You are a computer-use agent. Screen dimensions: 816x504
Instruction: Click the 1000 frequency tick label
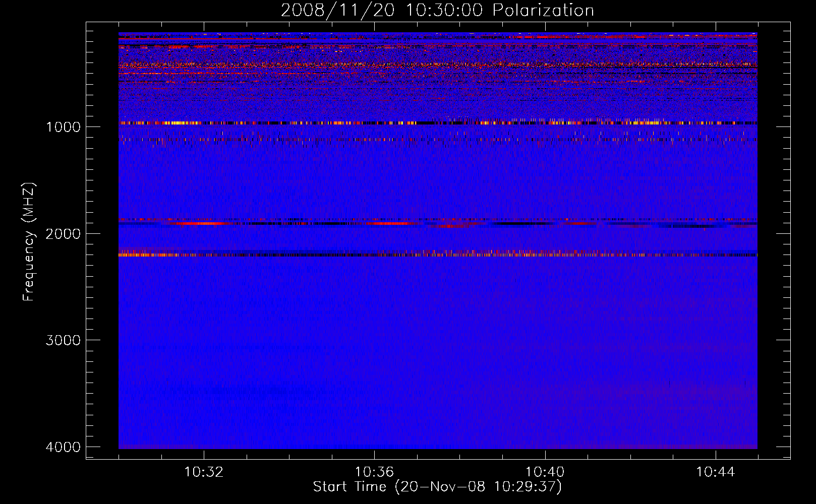(x=63, y=127)
